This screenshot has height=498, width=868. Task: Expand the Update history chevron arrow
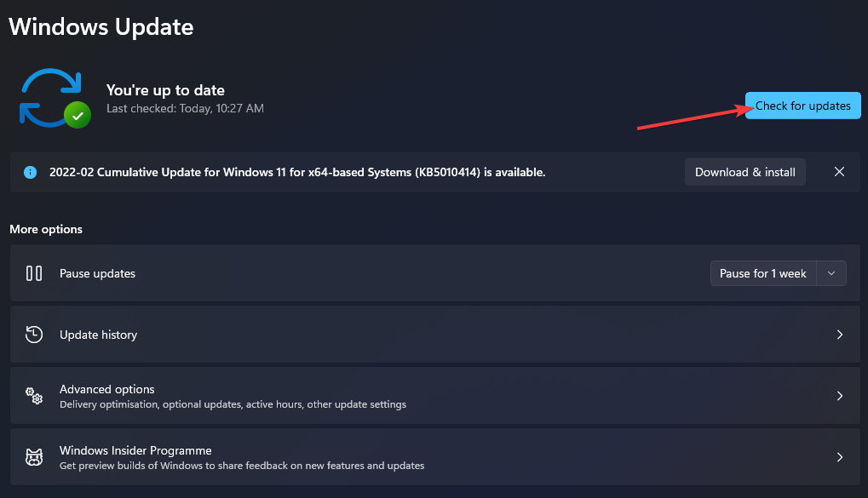839,335
